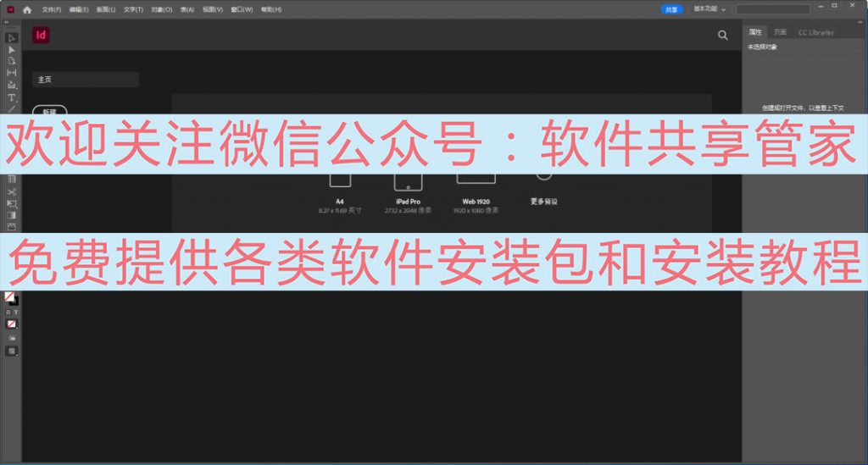Click the fill and stroke swatch
This screenshot has width=868, height=465.
click(11, 299)
